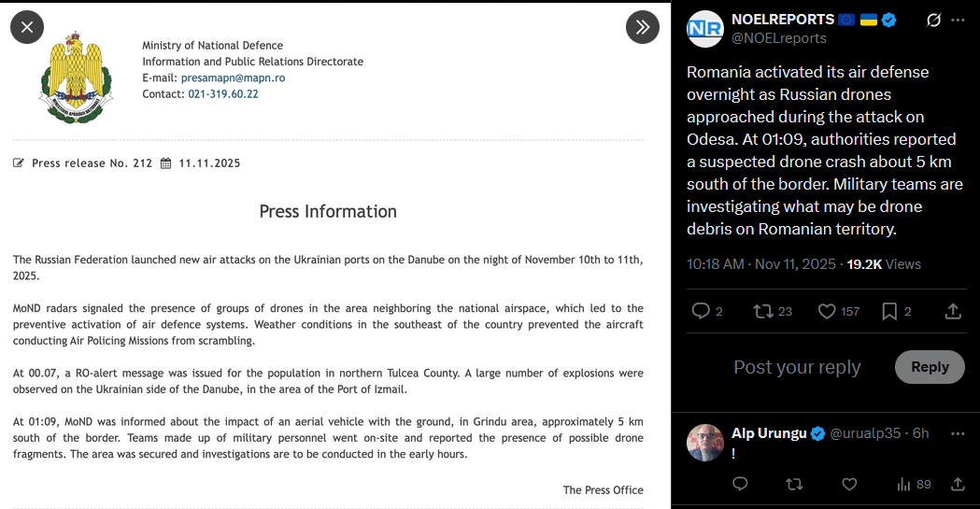980x509 pixels.
Task: Click the verified badge next to Alp Urungu
Action: coord(817,433)
